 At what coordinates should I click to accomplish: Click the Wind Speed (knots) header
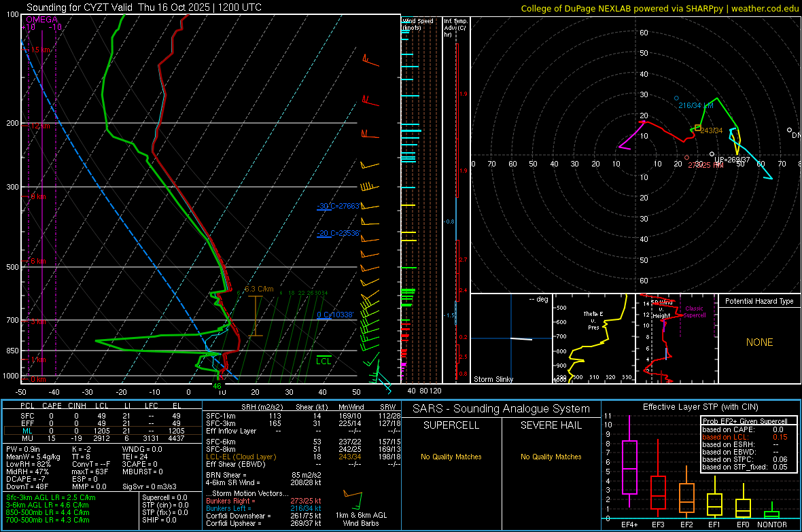(418, 24)
